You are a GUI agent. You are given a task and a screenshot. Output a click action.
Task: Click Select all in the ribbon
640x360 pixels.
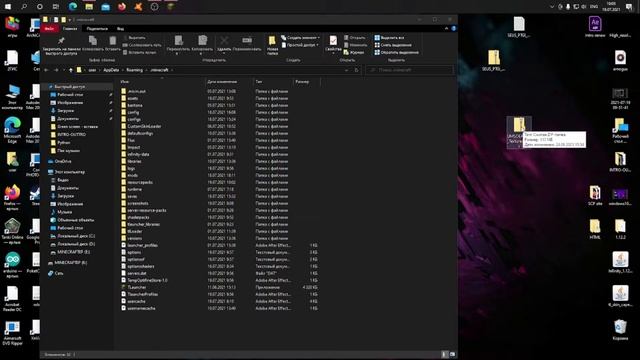click(389, 38)
